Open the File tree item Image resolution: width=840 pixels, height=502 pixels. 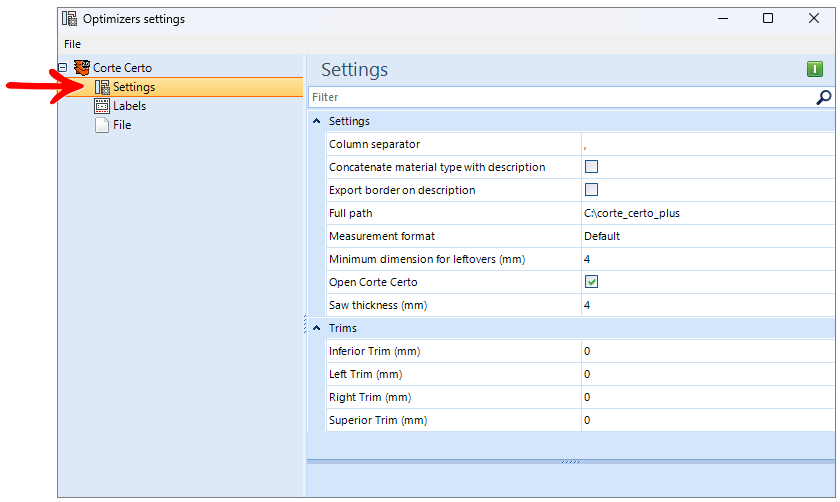click(x=122, y=125)
